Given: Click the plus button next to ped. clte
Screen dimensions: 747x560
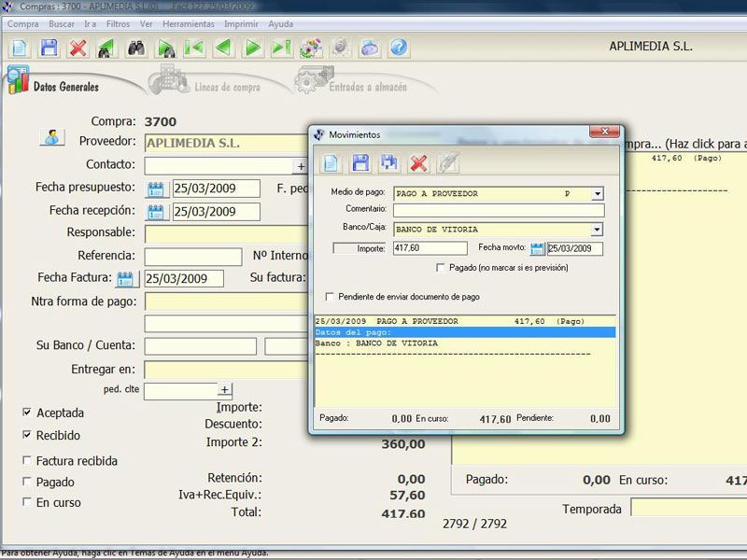Looking at the screenshot, I should click(x=225, y=390).
